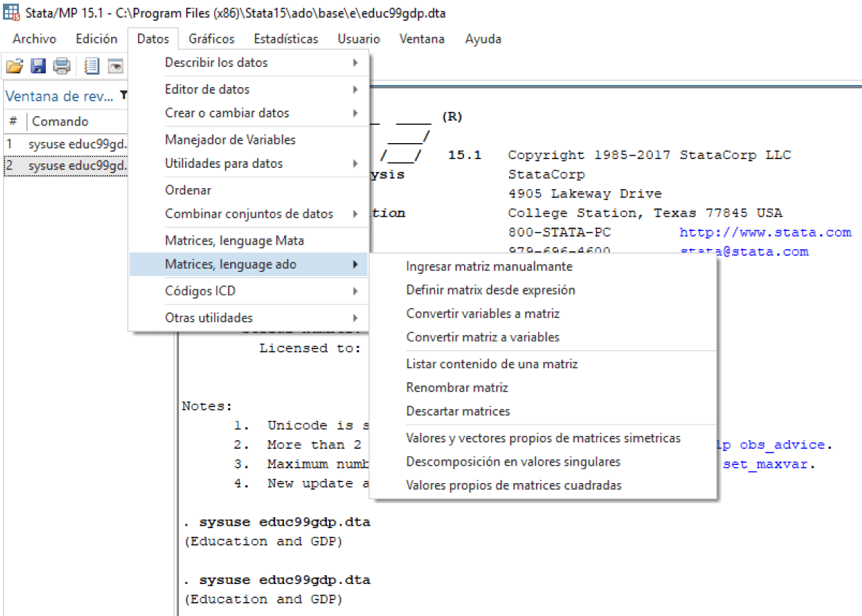This screenshot has height=616, width=862.
Task: Expand the Códigos ICD submenu
Action: [248, 291]
